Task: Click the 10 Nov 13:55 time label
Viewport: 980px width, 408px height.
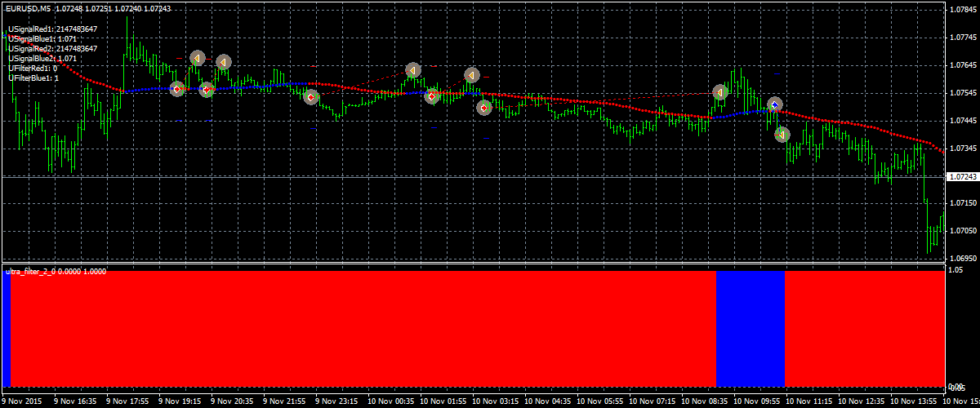Action: coord(913,401)
